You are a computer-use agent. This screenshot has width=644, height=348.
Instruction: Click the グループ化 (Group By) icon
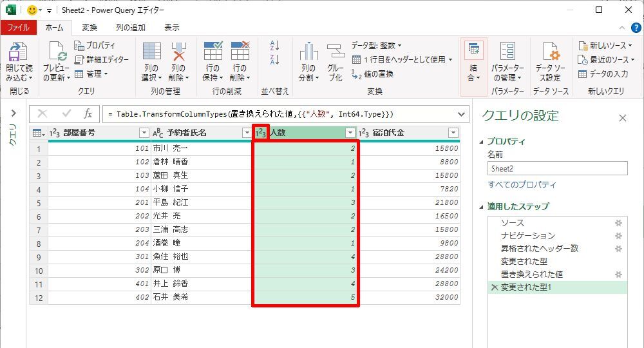click(x=336, y=52)
